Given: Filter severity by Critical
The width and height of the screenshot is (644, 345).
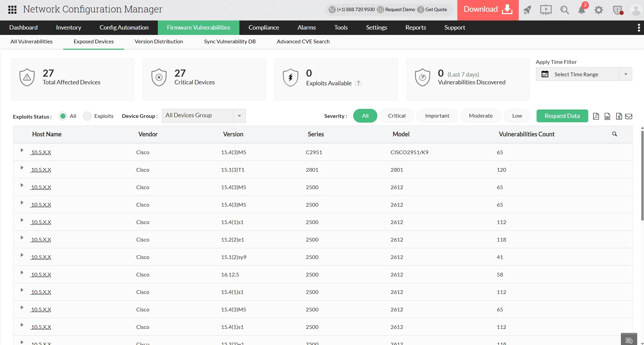Looking at the screenshot, I should (x=397, y=116).
